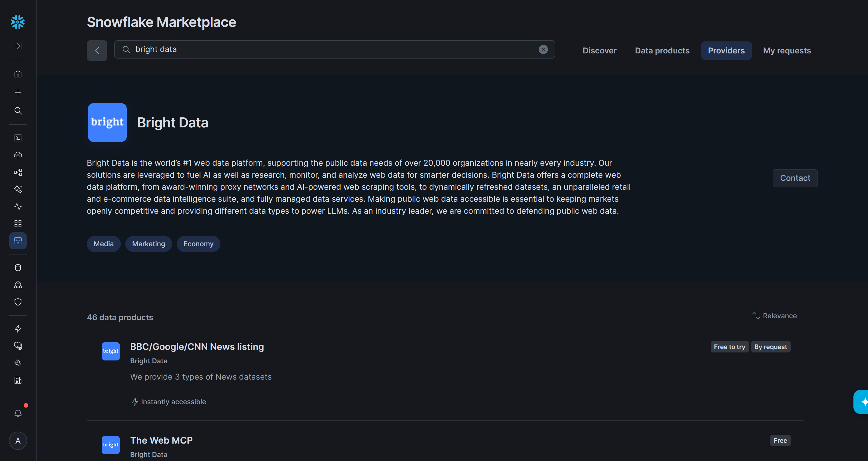This screenshot has height=461, width=868.
Task: Select the Marketplace storefront icon in sidebar
Action: coord(18,241)
